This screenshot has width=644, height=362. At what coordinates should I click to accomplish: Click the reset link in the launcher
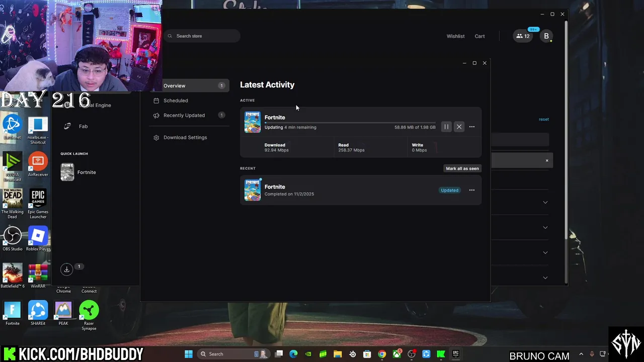[544, 119]
